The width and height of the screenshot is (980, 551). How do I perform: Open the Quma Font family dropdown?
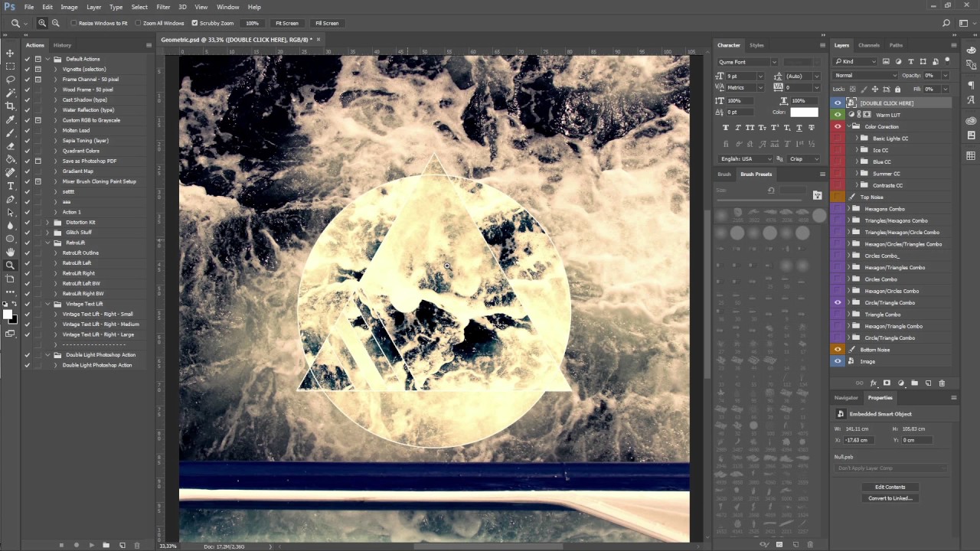tap(747, 62)
